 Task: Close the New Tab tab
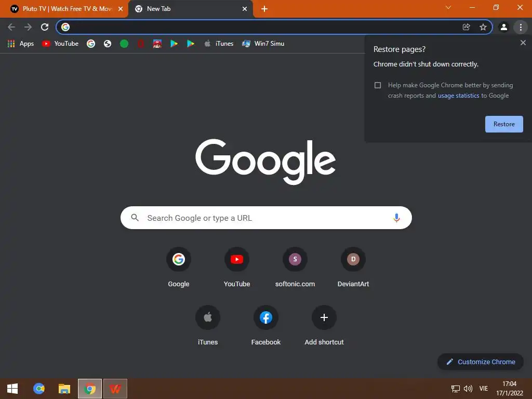click(x=245, y=9)
